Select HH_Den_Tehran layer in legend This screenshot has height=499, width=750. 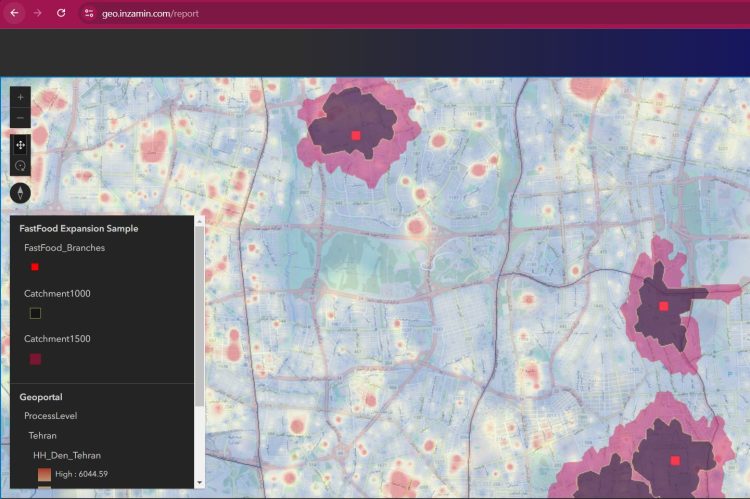[67, 455]
